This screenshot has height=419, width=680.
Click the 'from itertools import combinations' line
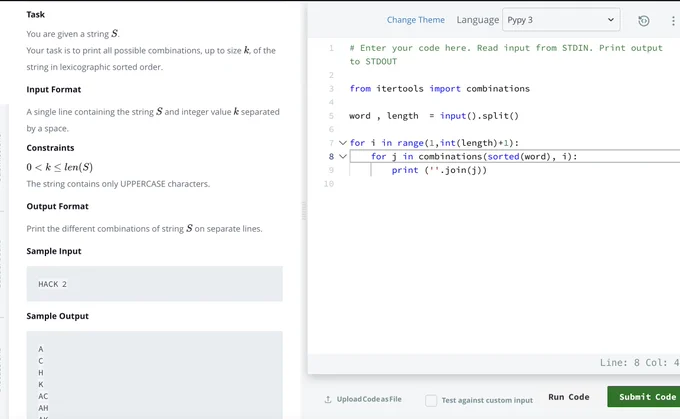440,88
